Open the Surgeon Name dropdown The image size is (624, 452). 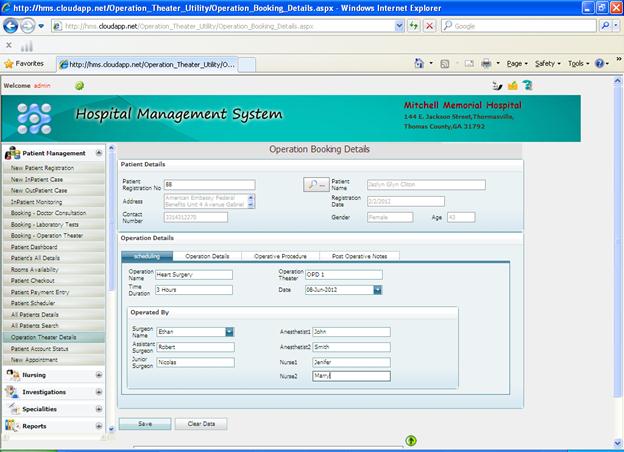click(x=229, y=331)
